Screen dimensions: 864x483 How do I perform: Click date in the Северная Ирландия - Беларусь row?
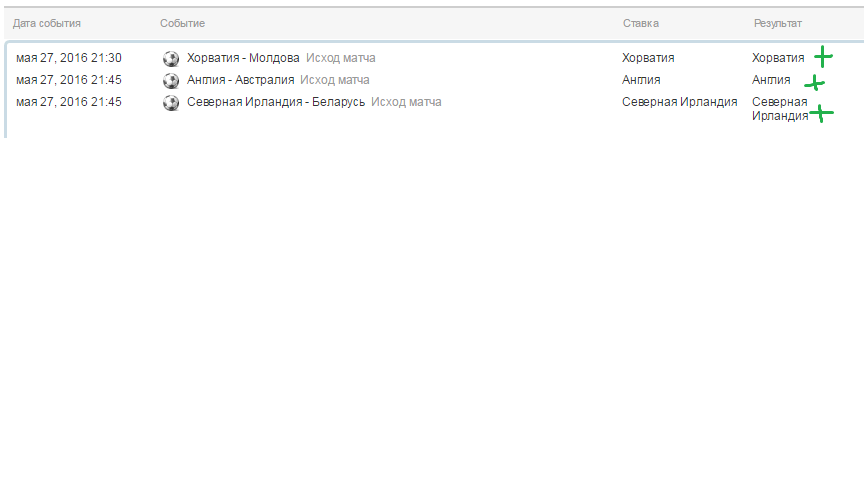pos(69,102)
